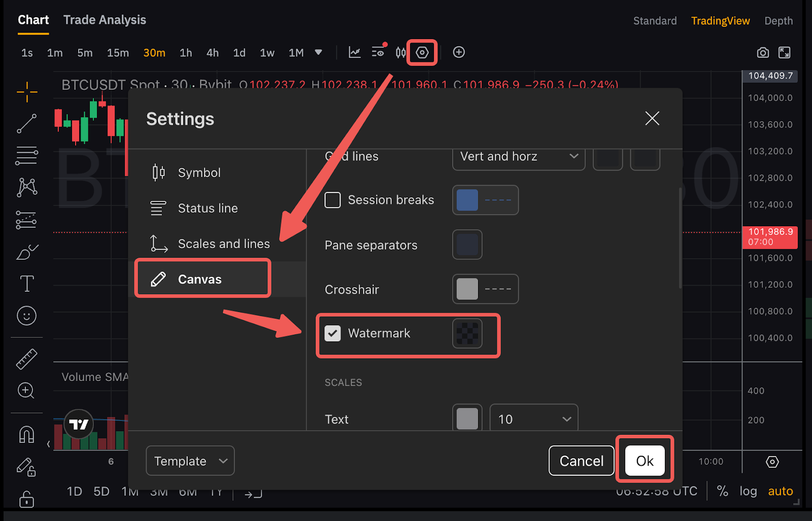
Task: Select the Text annotation tool
Action: [x=26, y=284]
